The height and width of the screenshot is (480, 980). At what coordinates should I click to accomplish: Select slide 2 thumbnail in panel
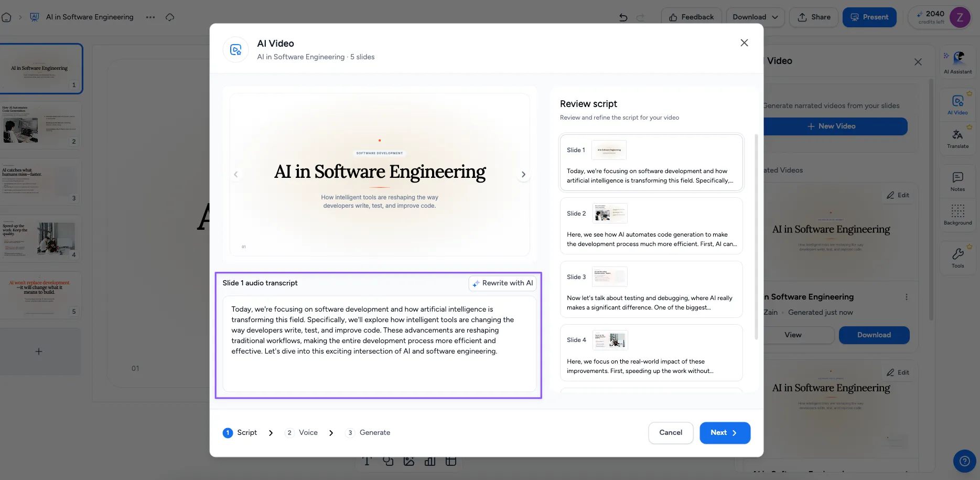41,126
